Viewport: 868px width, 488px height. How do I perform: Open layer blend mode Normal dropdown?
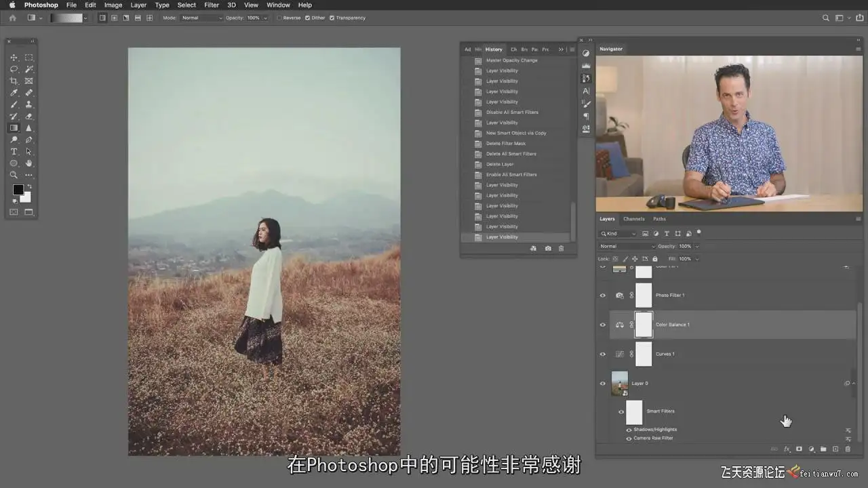627,246
